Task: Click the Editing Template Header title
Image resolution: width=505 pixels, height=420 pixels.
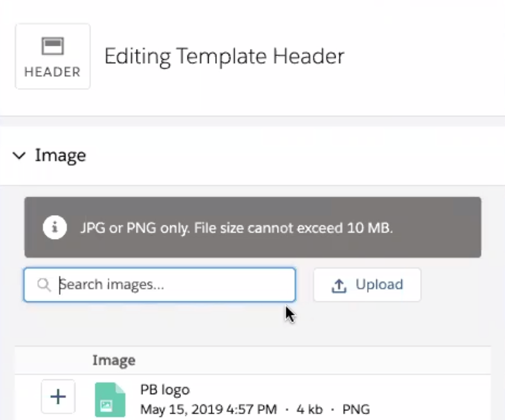Action: click(224, 57)
